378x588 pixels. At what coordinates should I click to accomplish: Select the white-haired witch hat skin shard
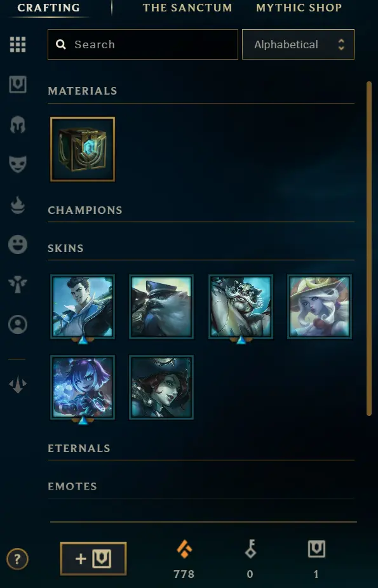pyautogui.click(x=320, y=307)
